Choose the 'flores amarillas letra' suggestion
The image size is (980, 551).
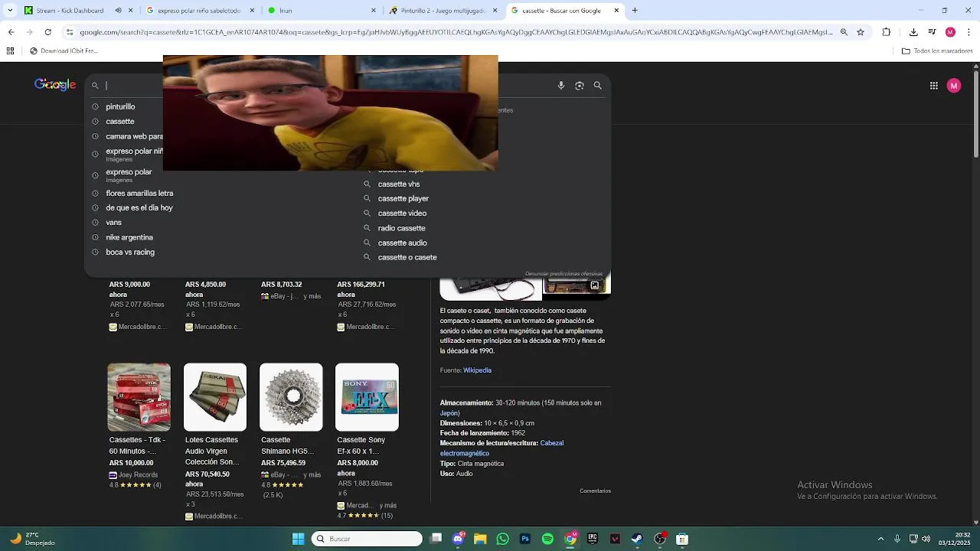(139, 194)
